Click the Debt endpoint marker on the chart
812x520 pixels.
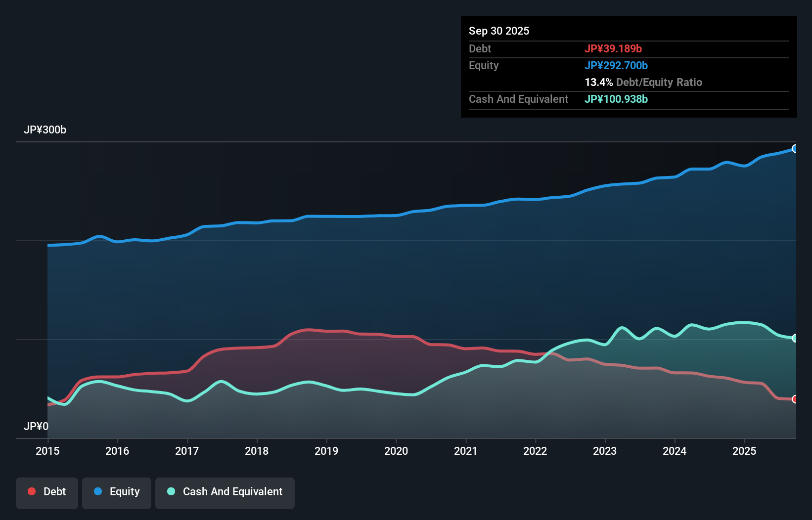(795, 398)
